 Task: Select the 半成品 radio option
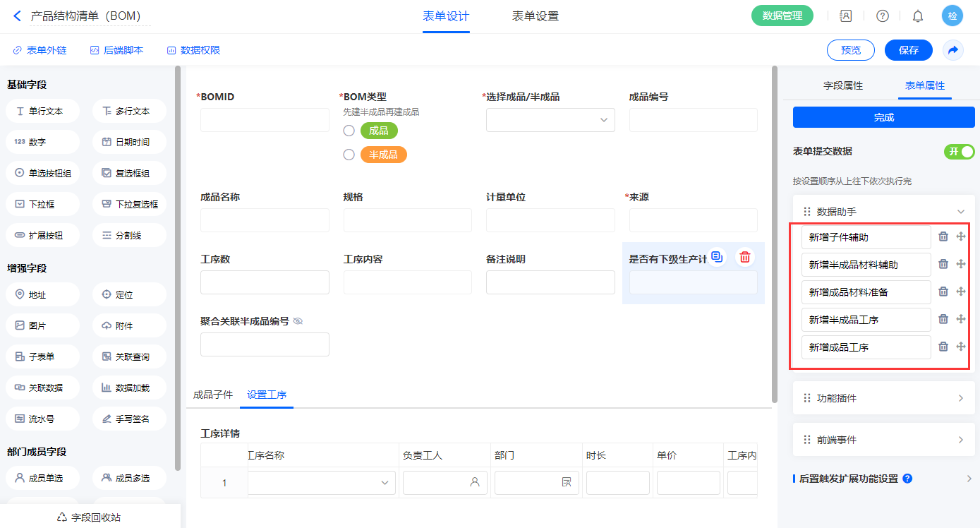(349, 155)
